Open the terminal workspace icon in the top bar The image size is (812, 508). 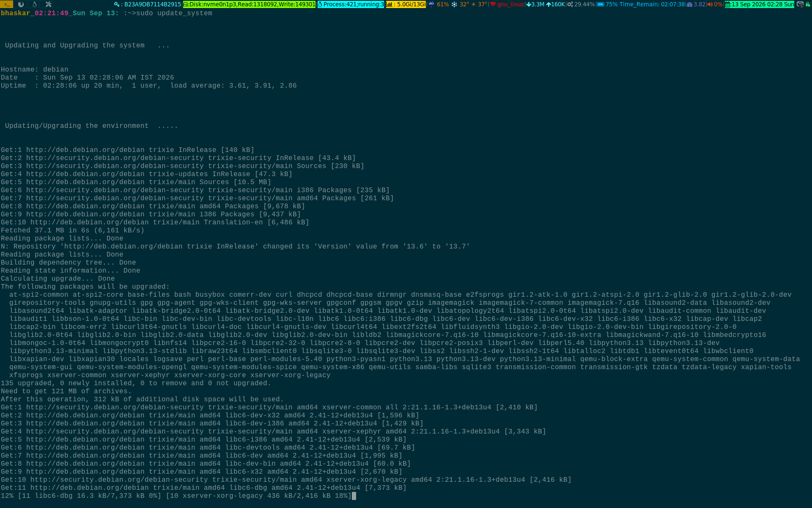7,4
